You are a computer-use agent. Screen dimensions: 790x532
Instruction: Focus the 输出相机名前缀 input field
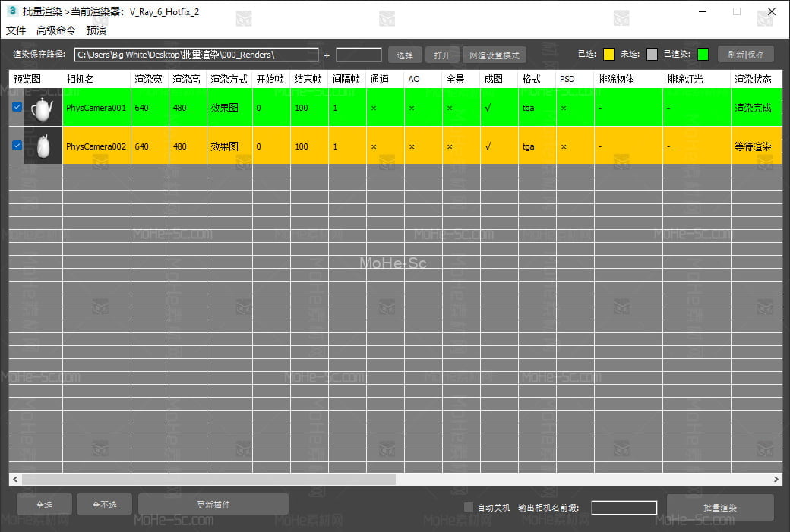[624, 508]
